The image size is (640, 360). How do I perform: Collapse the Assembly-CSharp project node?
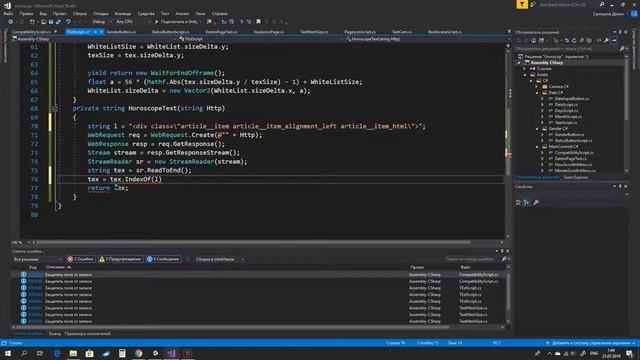click(519, 63)
